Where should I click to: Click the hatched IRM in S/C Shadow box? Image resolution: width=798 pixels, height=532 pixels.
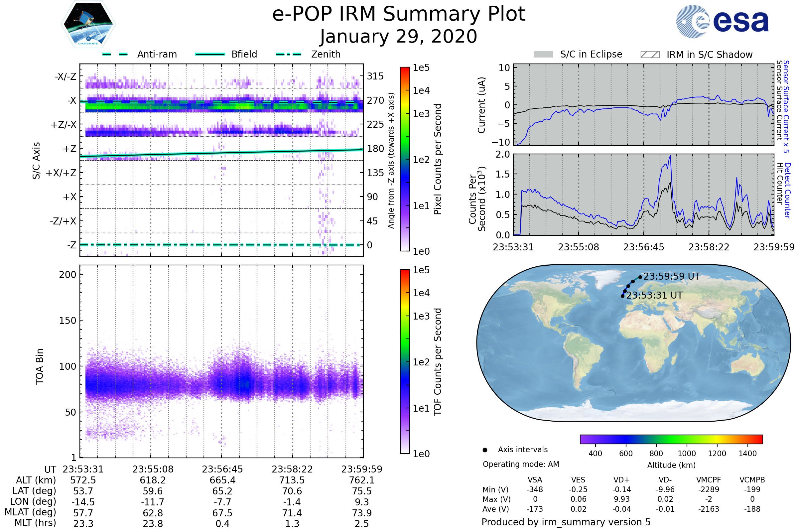pyautogui.click(x=650, y=55)
